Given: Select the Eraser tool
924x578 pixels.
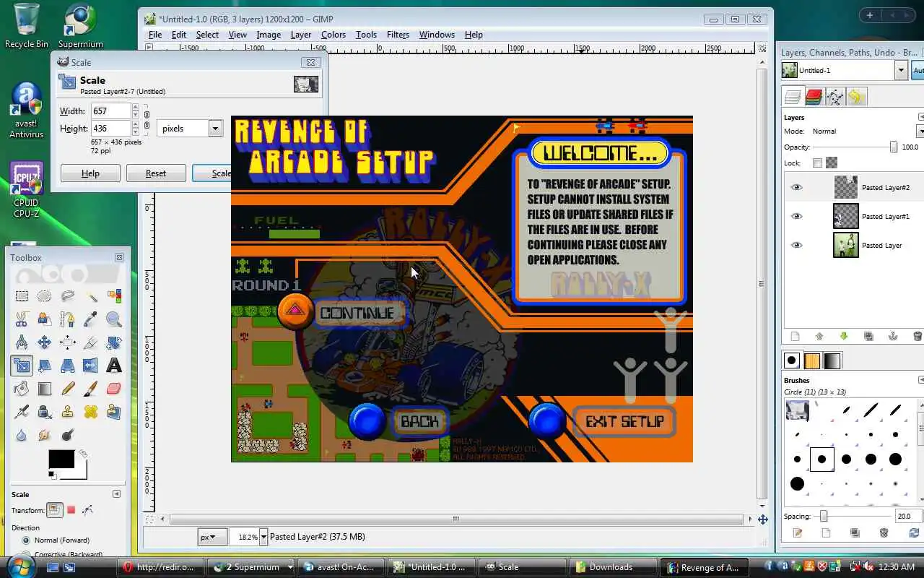Looking at the screenshot, I should pos(114,389).
